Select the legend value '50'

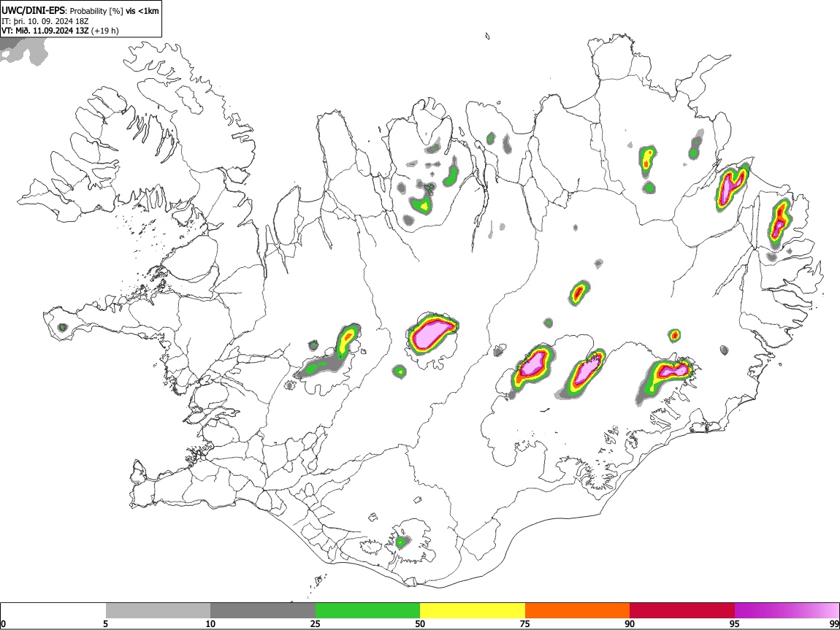(x=420, y=623)
